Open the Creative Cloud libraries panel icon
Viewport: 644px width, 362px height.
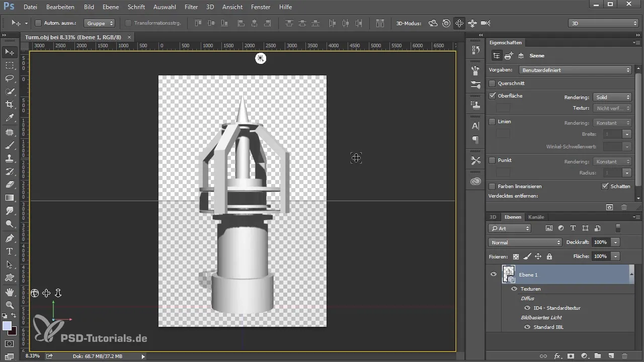[475, 181]
